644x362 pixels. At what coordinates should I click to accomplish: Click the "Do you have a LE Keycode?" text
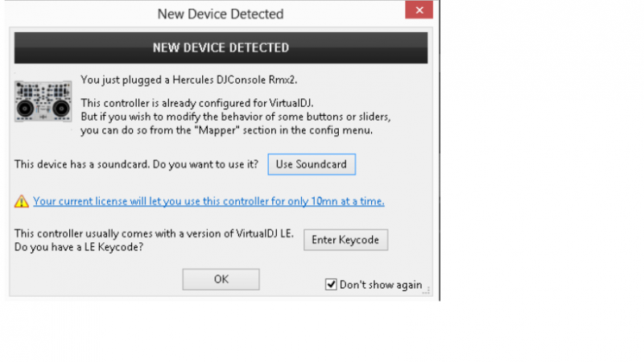tap(79, 246)
